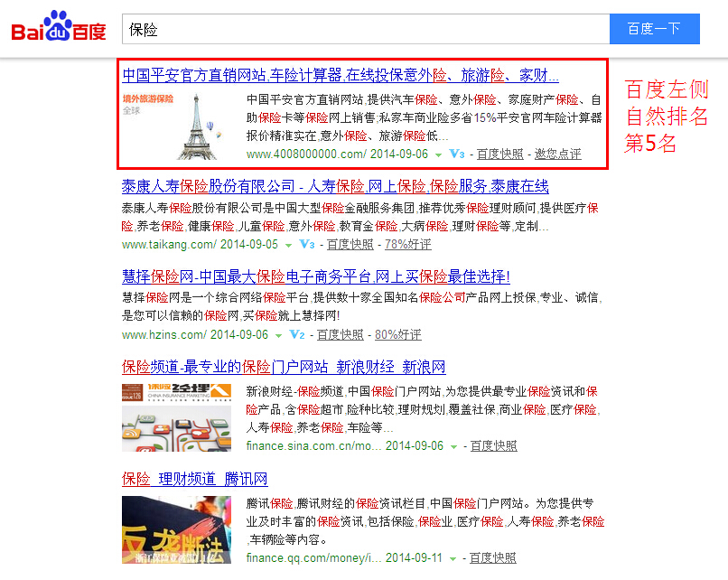Click the V3 badge on taikang.com result
Image resolution: width=728 pixels, height=580 pixels.
(x=307, y=245)
